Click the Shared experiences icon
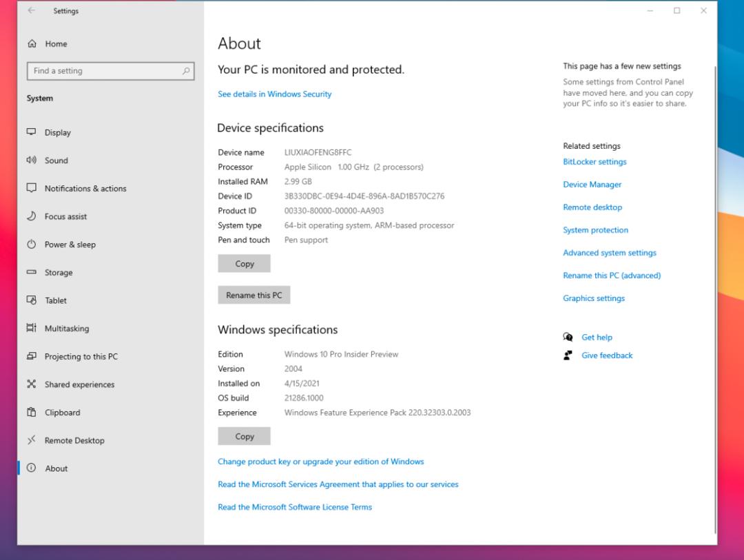This screenshot has height=560, width=744. (31, 384)
